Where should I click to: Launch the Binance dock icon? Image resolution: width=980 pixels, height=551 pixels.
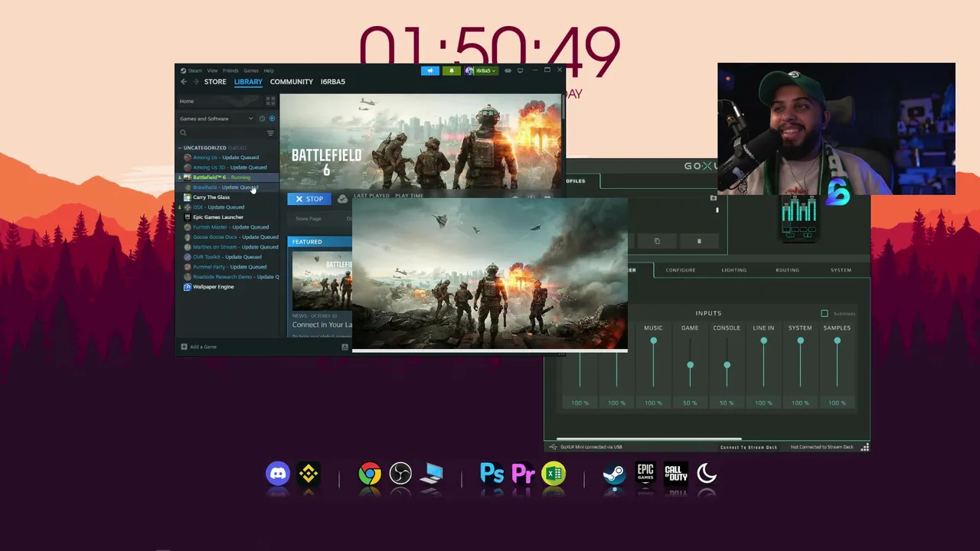(x=309, y=474)
